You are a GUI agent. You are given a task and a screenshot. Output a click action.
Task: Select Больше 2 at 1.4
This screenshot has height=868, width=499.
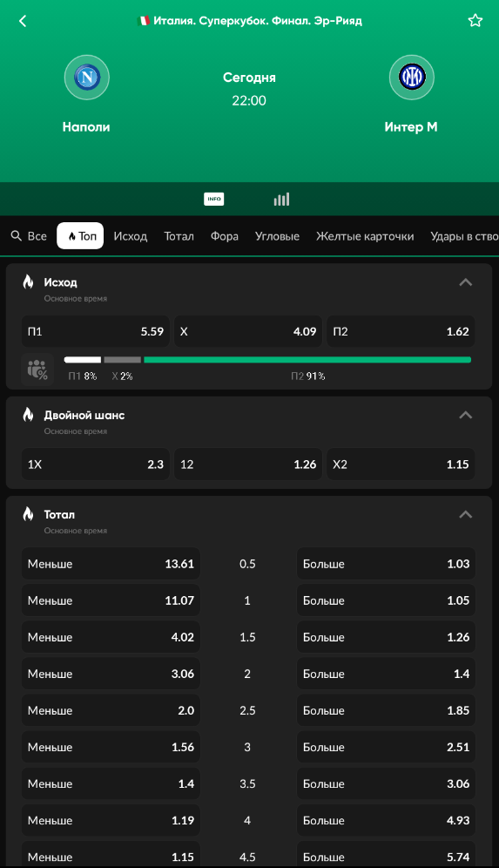pos(386,674)
